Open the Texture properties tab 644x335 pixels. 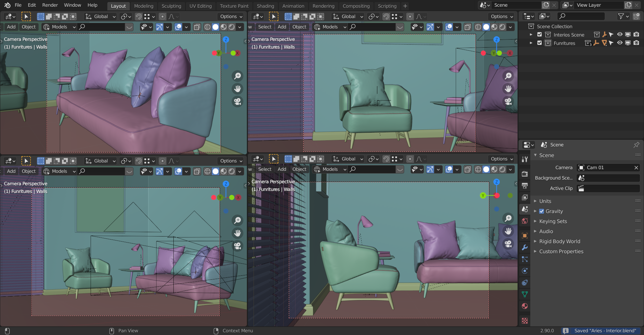click(525, 321)
